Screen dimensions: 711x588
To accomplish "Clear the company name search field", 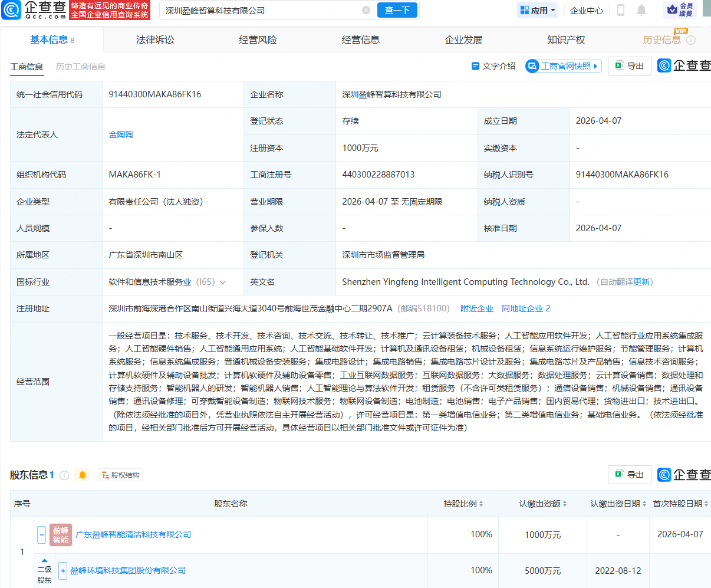I will tap(366, 10).
